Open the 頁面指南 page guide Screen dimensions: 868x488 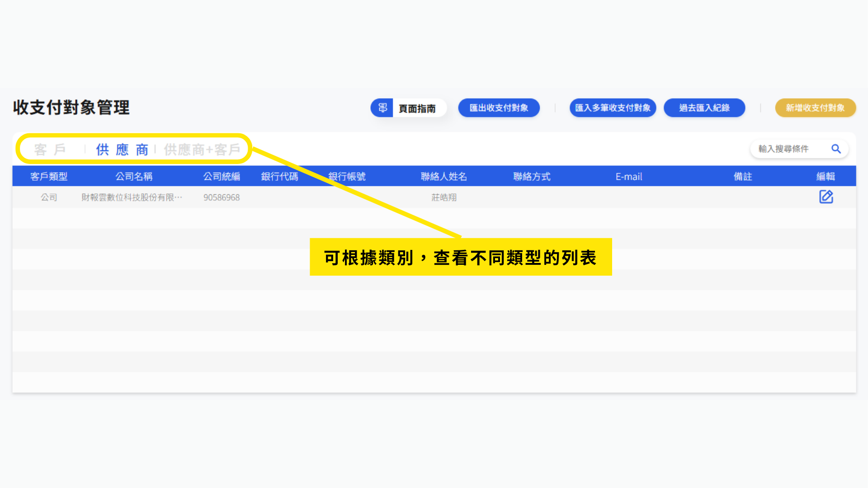point(417,108)
